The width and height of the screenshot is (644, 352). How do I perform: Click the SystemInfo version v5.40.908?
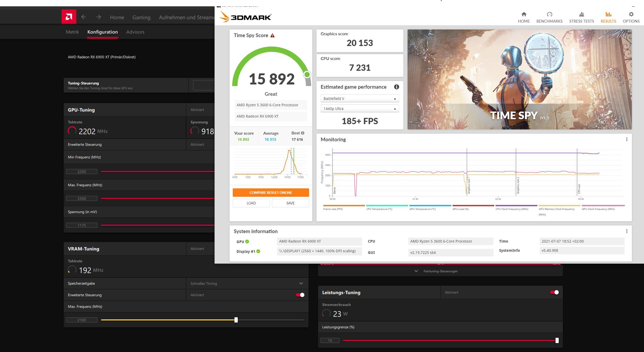[x=582, y=250]
